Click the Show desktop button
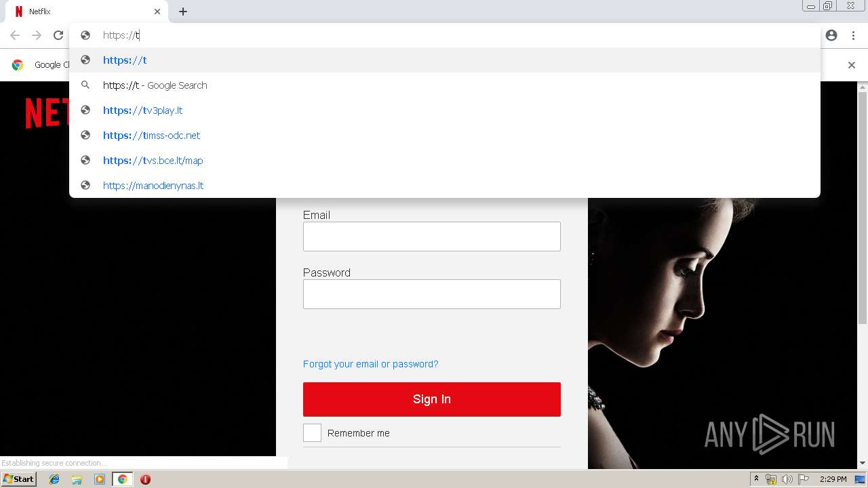The height and width of the screenshot is (488, 868). pos(861,479)
